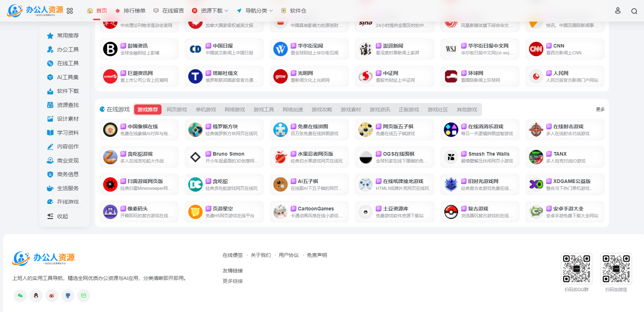The image size is (644, 312).
Task: Open the CNN site icon
Action: (x=536, y=49)
